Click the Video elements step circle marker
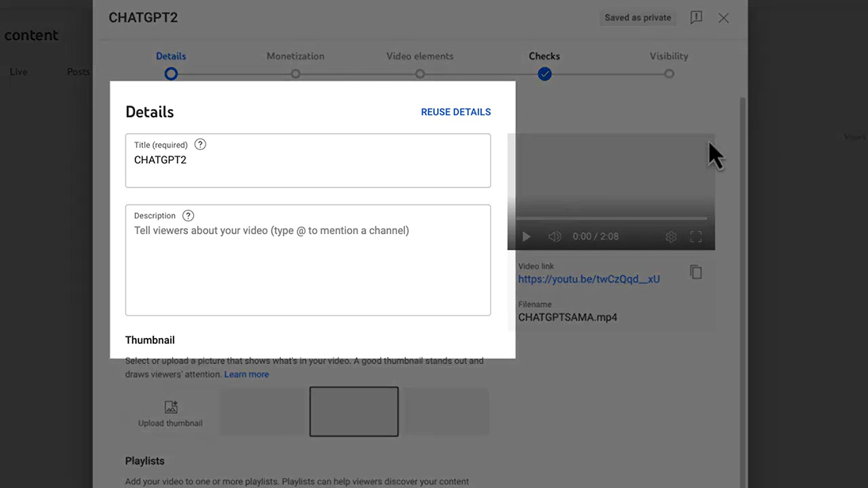The width and height of the screenshot is (868, 488). tap(420, 74)
